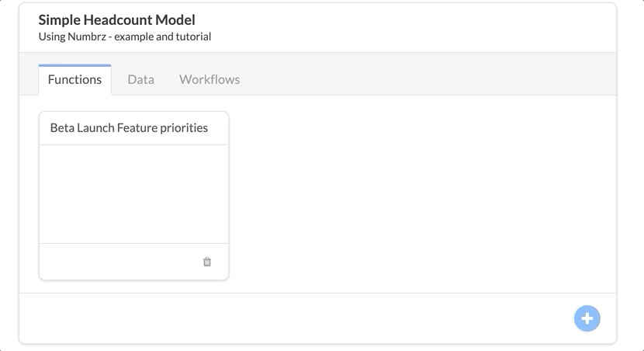Click the blue plus add button
The height and width of the screenshot is (351, 644).
click(x=587, y=318)
